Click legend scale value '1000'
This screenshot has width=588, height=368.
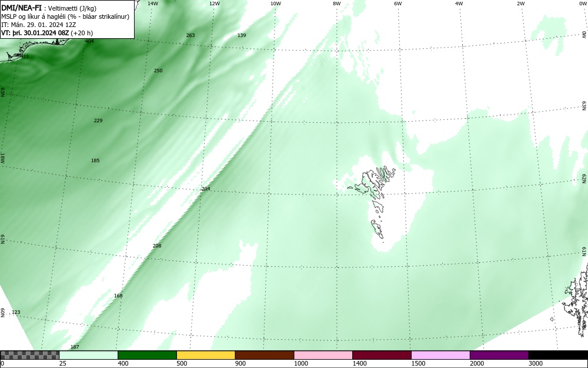pos(300,363)
